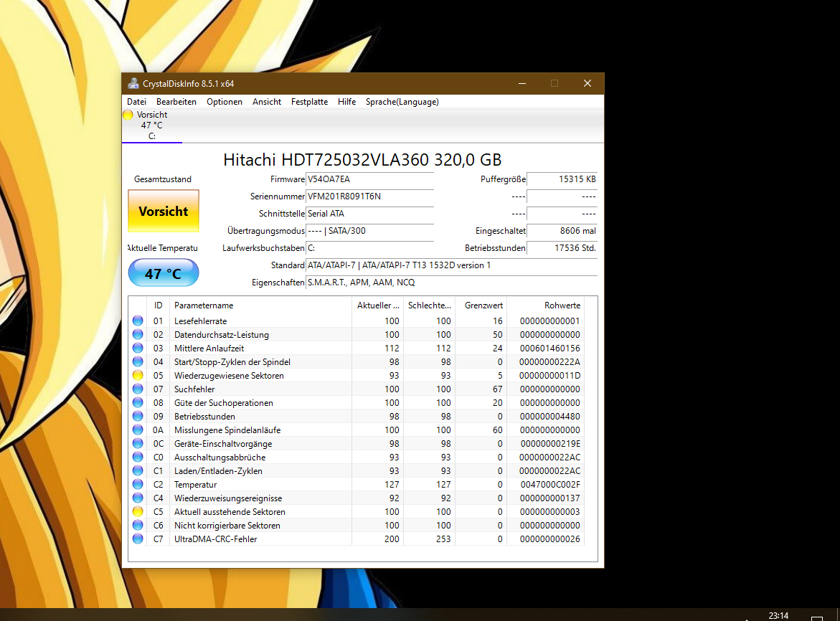Open the Ansicht menu
Image resolution: width=840 pixels, height=621 pixels.
pyautogui.click(x=266, y=101)
